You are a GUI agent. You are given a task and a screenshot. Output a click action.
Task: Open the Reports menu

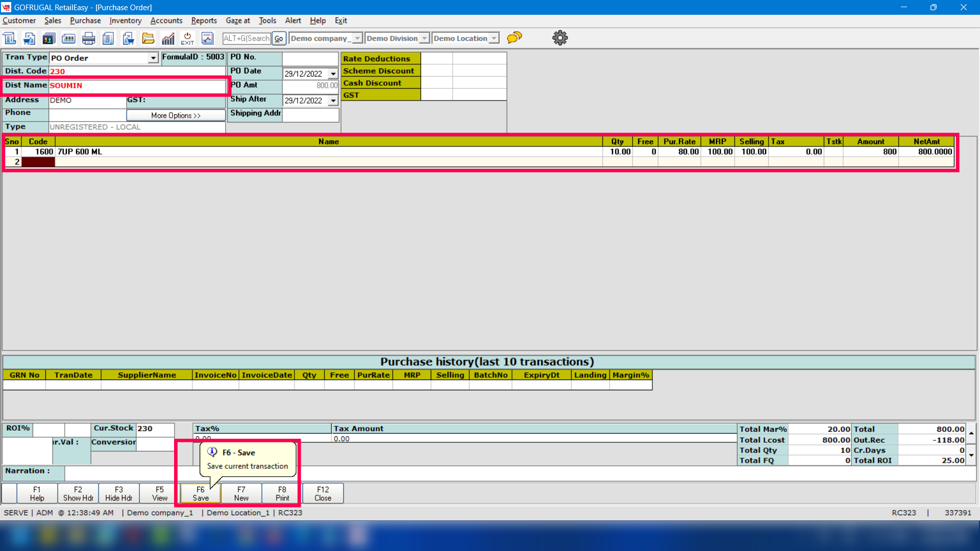[204, 20]
